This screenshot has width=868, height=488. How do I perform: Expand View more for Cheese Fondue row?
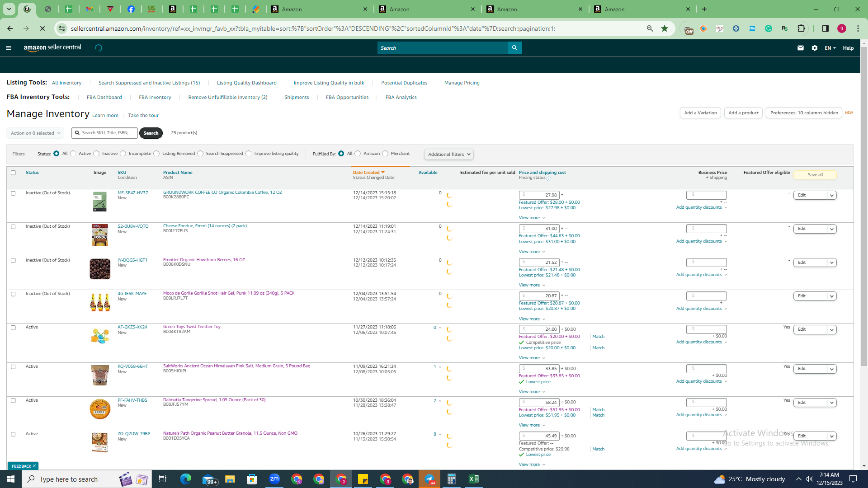(532, 252)
